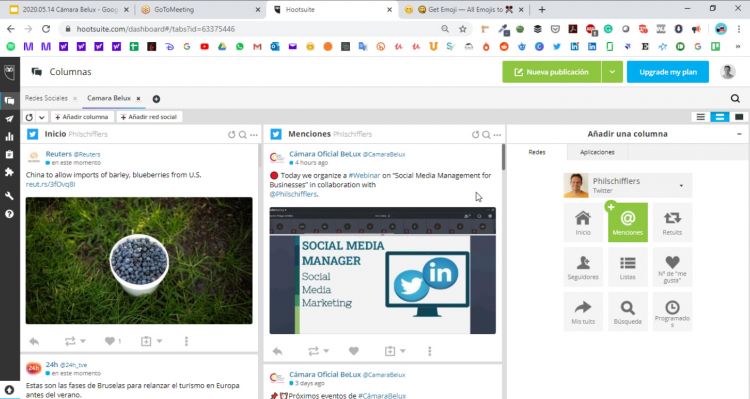The height and width of the screenshot is (399, 750).
Task: Open Menciones column options menu
Action: point(497,135)
